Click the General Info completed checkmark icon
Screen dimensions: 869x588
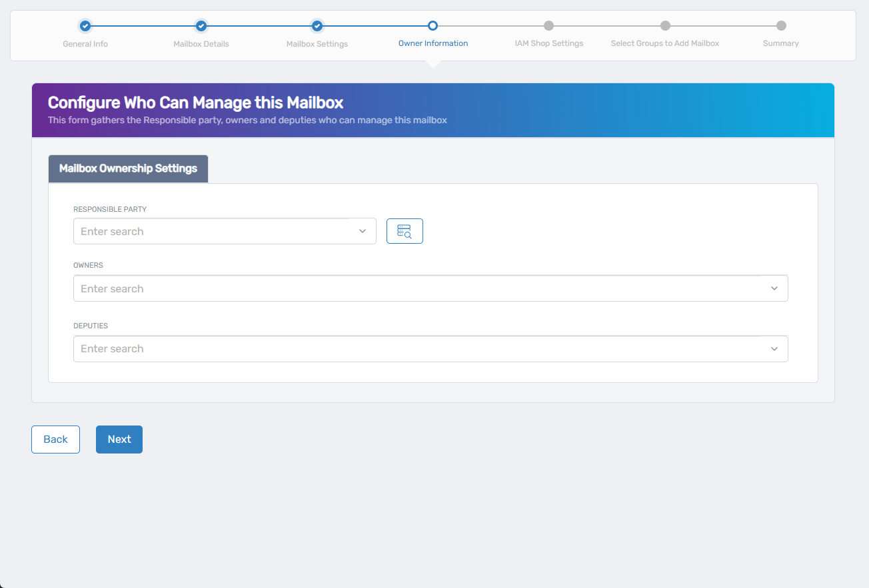point(85,26)
